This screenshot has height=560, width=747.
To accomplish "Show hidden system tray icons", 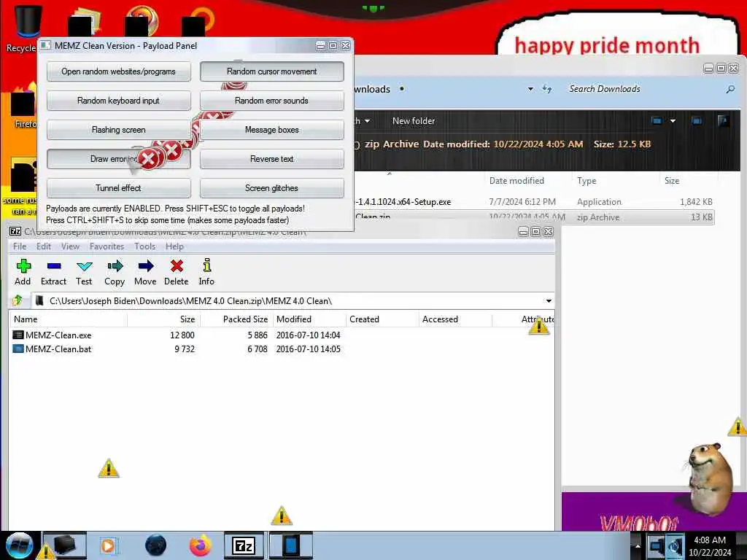I will pos(638,545).
